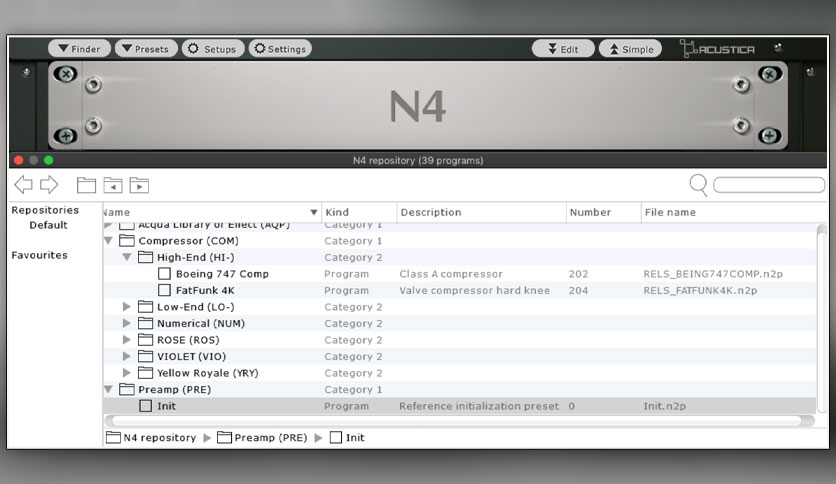
Task: Click the 'Class A compressor' description
Action: pos(451,273)
